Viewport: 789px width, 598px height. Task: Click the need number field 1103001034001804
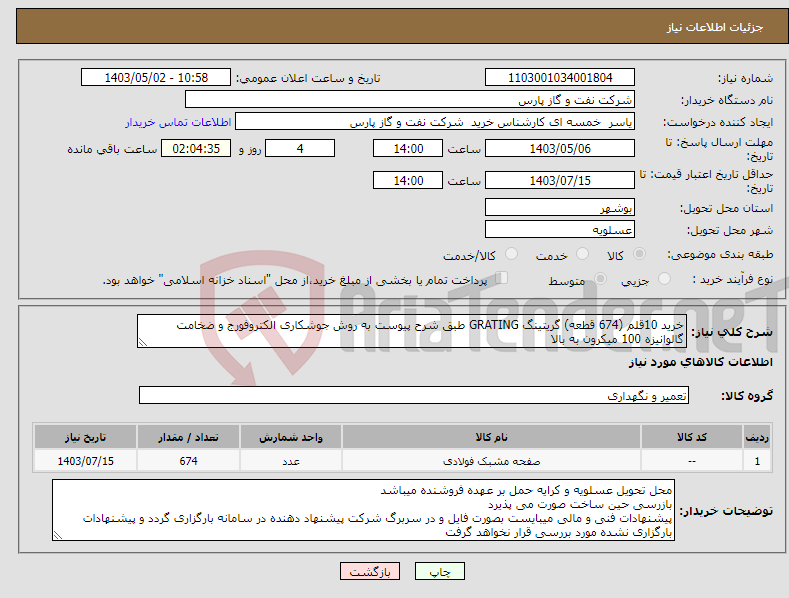[560, 78]
